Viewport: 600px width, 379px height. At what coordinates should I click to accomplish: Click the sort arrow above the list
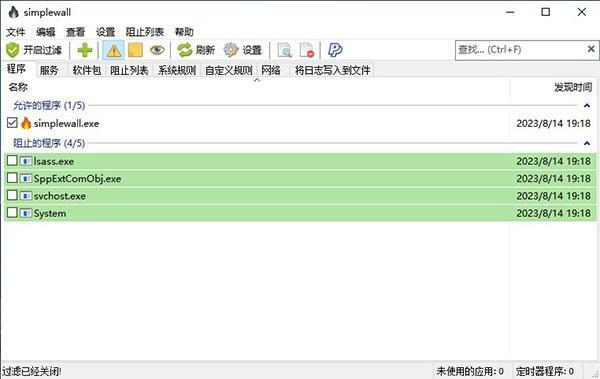pyautogui.click(x=257, y=80)
